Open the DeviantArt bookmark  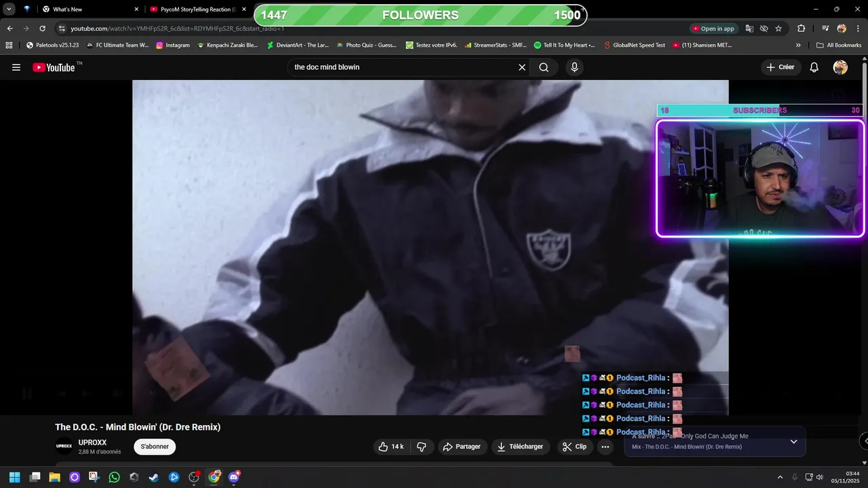(298, 45)
